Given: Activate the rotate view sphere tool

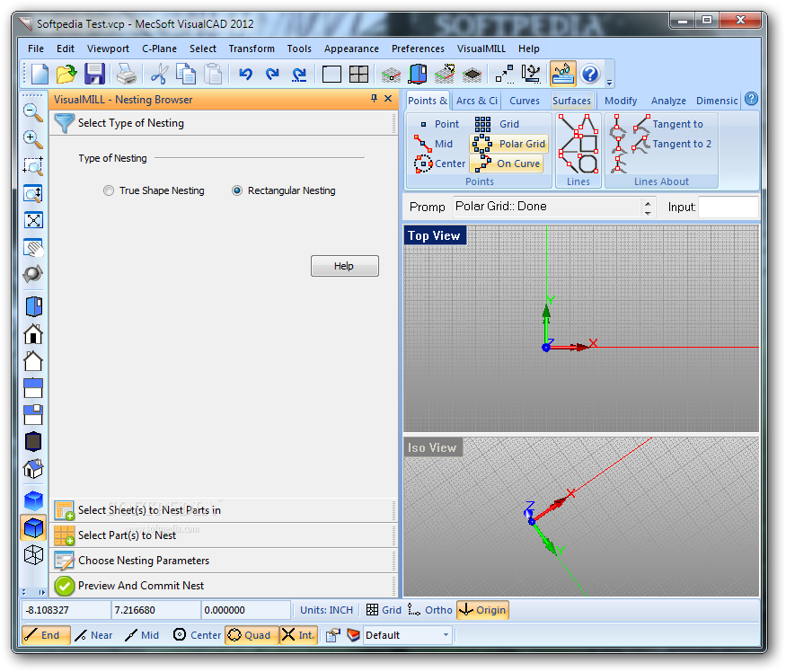Looking at the screenshot, I should pyautogui.click(x=33, y=274).
